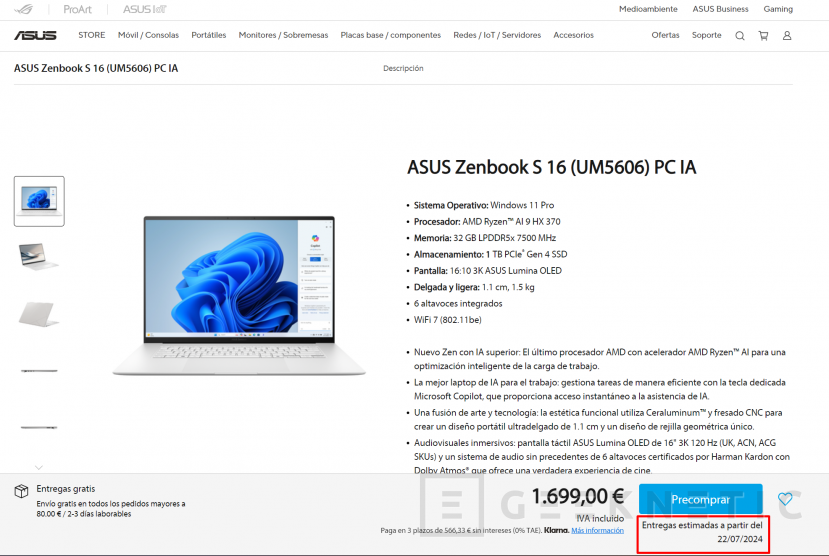Open Klarna Más información link

[597, 530]
